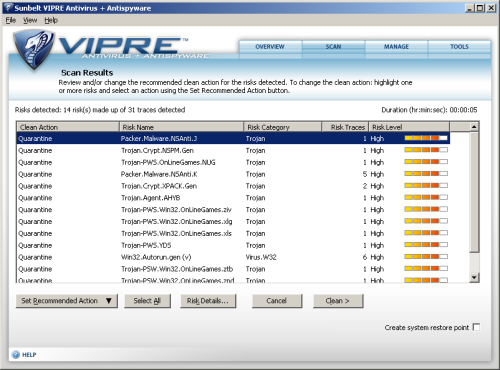
Task: Open the File menu
Action: [11, 20]
